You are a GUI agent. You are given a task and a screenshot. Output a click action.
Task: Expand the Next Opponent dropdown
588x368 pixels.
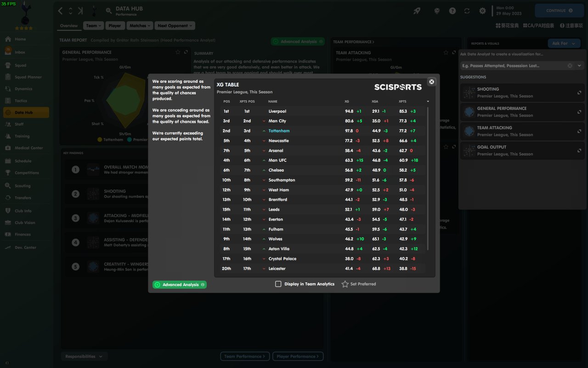(175, 26)
